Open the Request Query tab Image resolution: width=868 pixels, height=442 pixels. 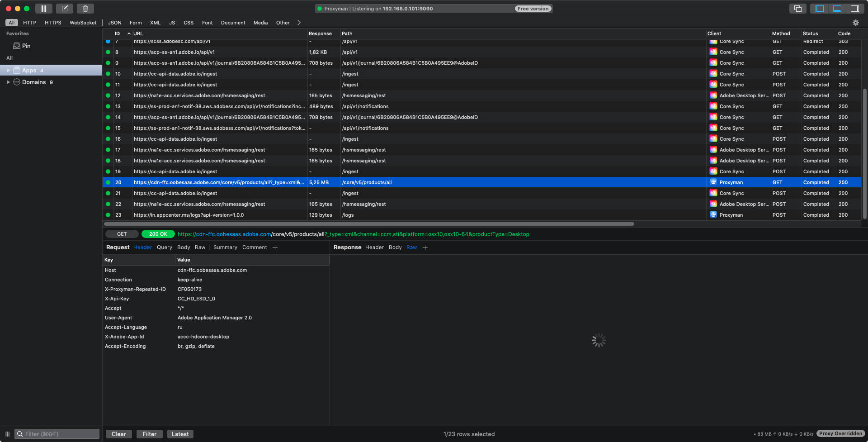[x=165, y=247]
